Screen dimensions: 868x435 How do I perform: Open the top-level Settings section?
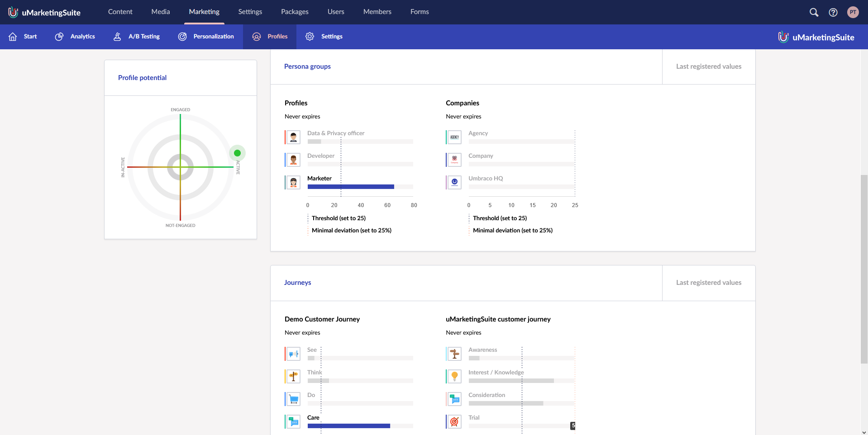click(x=250, y=12)
